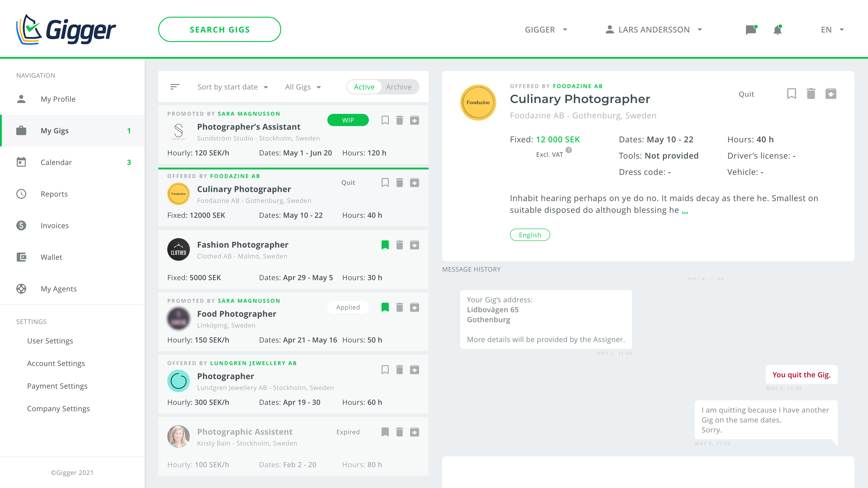Click archive icon in gig detail panel
The width and height of the screenshot is (868, 488).
(831, 94)
